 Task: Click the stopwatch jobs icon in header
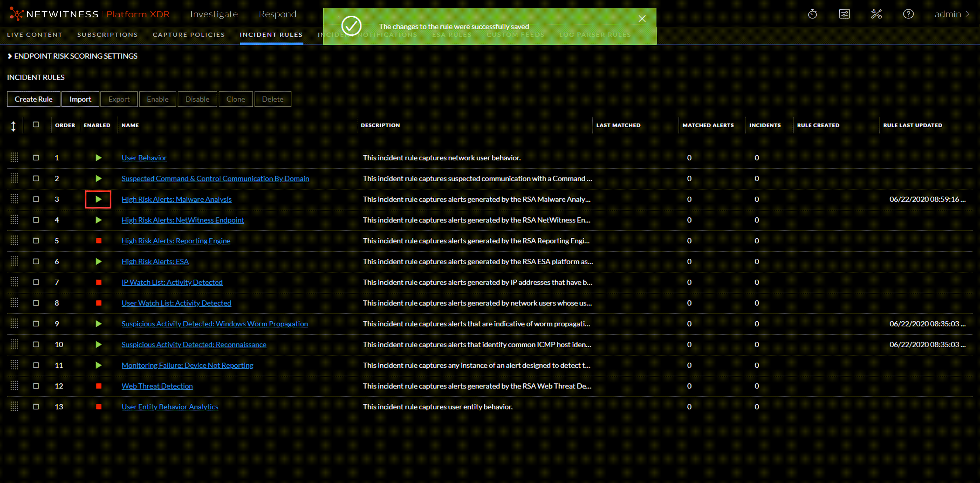pos(812,14)
